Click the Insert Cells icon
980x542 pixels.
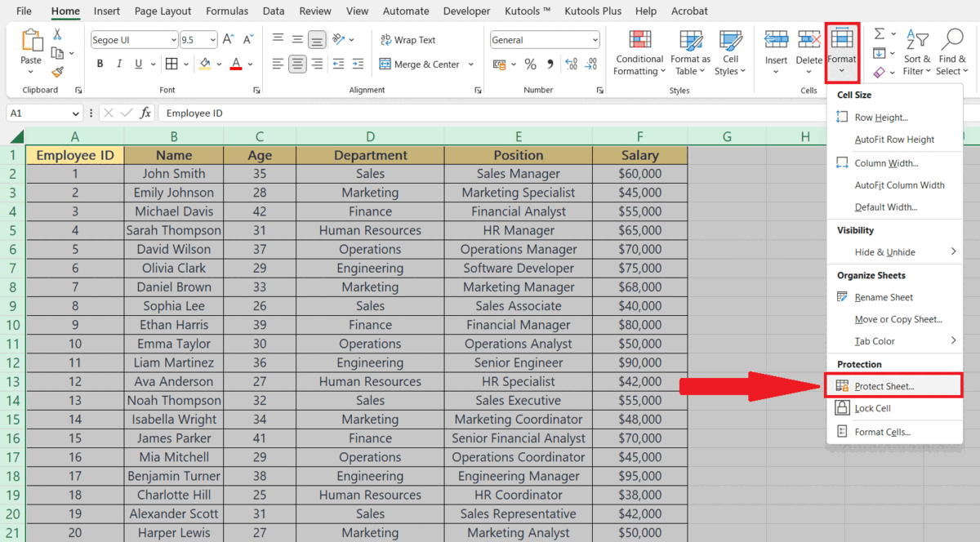click(775, 41)
